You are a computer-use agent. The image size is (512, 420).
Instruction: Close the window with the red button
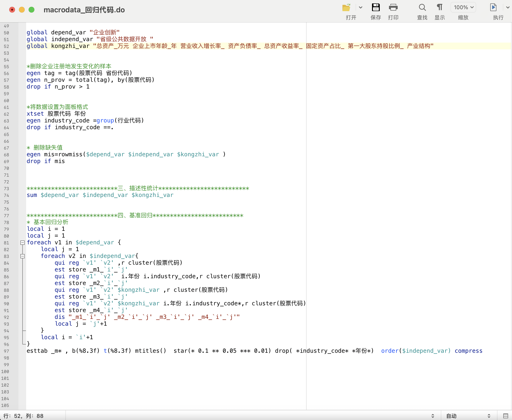click(x=12, y=10)
